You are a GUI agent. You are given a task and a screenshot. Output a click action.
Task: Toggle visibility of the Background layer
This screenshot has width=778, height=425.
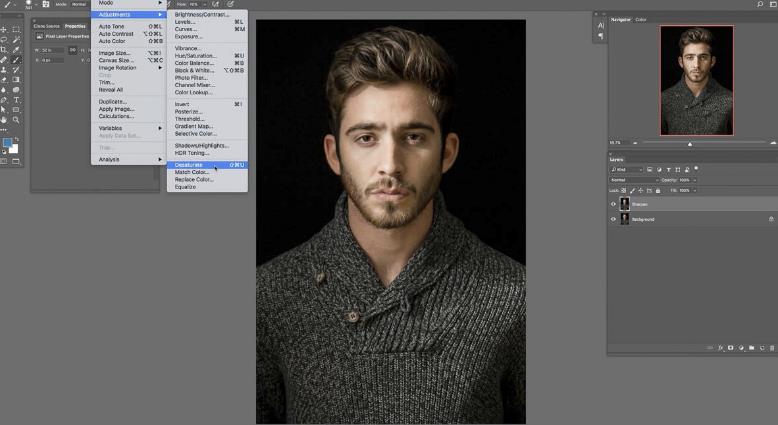[614, 218]
